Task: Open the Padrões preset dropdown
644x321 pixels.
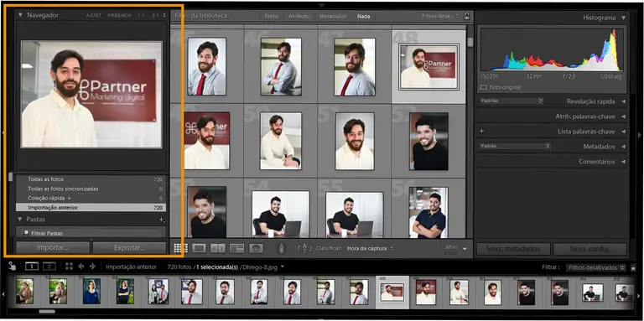Action: click(511, 101)
